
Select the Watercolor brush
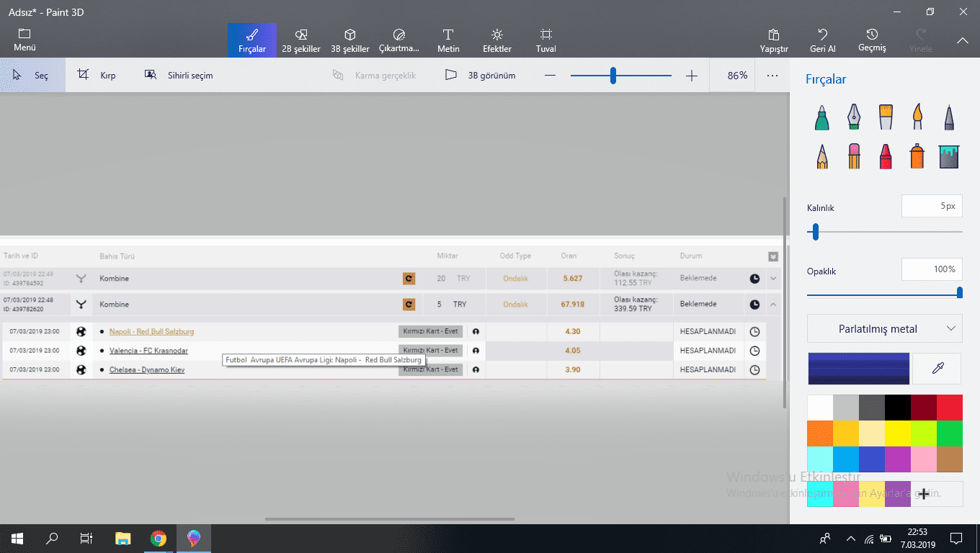point(918,117)
